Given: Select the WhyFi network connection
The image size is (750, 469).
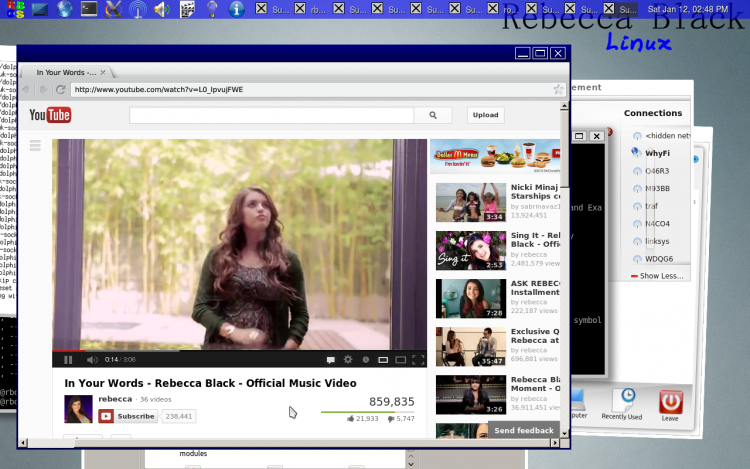Looking at the screenshot, I should (657, 153).
